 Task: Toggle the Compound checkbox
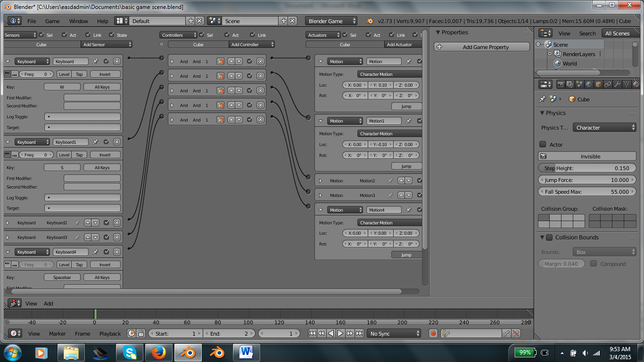pos(594,263)
